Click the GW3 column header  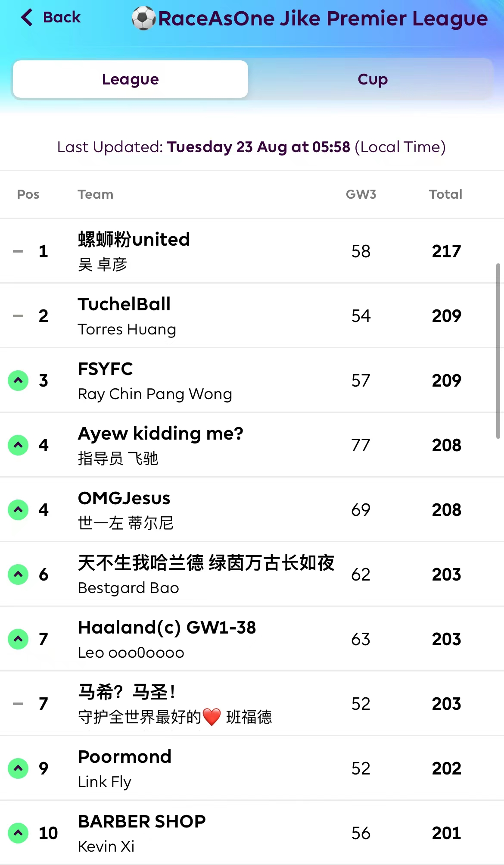coord(361,194)
